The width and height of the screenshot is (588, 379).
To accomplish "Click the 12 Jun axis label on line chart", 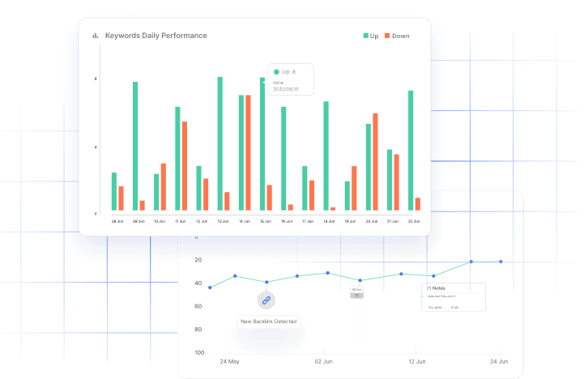I will click(x=417, y=361).
